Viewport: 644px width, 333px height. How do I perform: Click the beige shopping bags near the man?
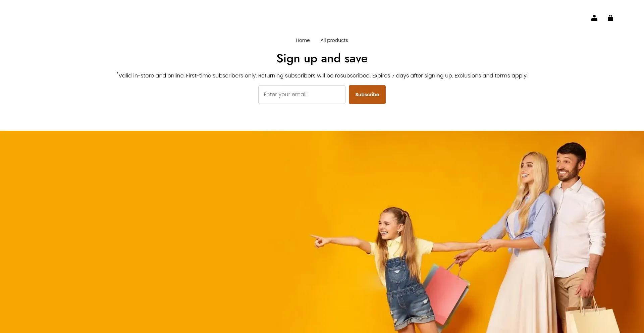click(x=592, y=319)
